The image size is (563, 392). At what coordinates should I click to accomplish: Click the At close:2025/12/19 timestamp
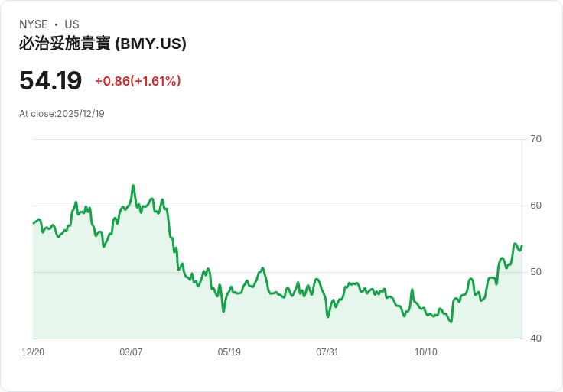point(62,114)
